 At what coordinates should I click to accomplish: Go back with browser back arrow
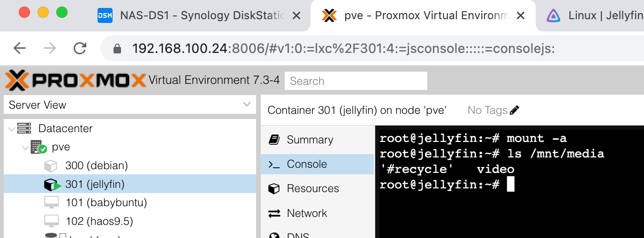20,48
